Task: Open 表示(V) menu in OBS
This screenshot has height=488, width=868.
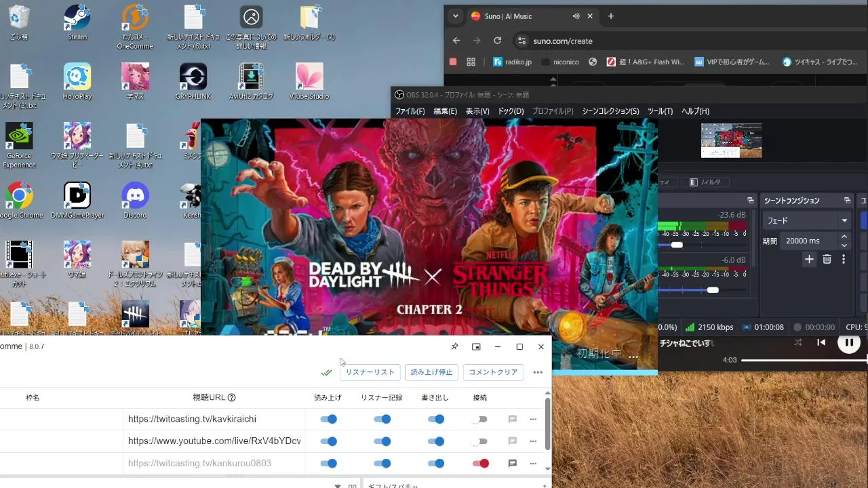Action: tap(477, 111)
